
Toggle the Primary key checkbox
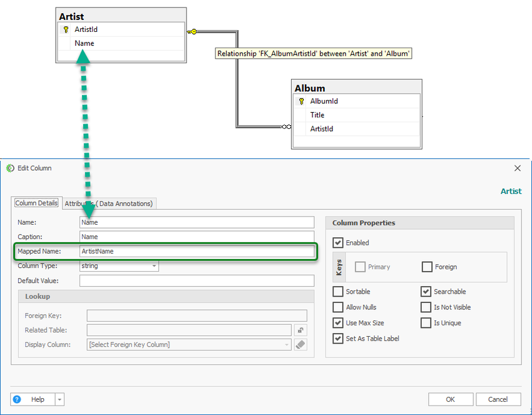click(360, 267)
